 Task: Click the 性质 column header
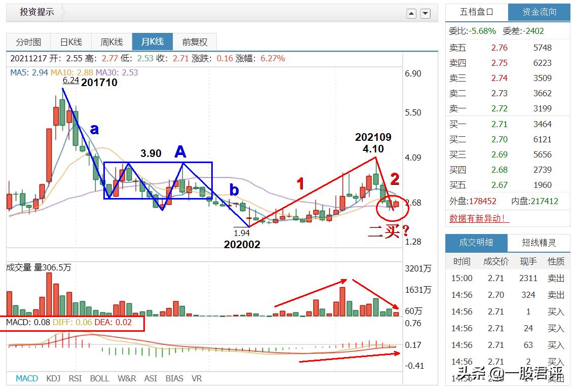556,261
